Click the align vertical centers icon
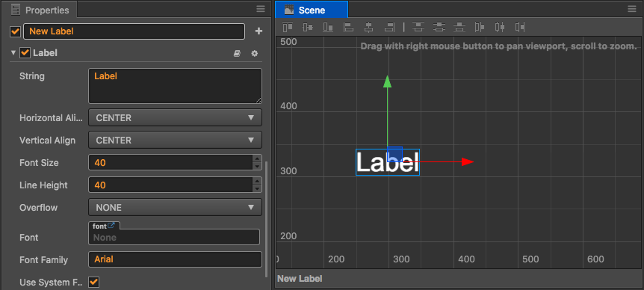Image resolution: width=644 pixels, height=290 pixels. [x=308, y=28]
